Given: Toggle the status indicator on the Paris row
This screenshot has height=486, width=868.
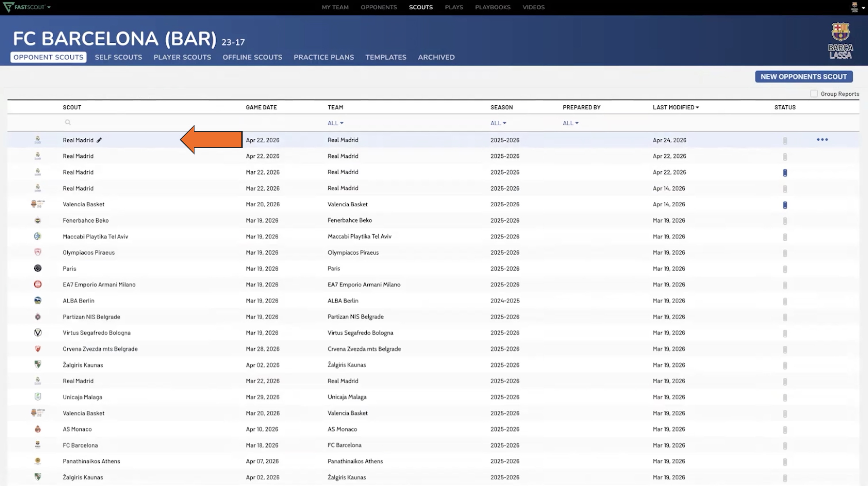Looking at the screenshot, I should click(785, 269).
